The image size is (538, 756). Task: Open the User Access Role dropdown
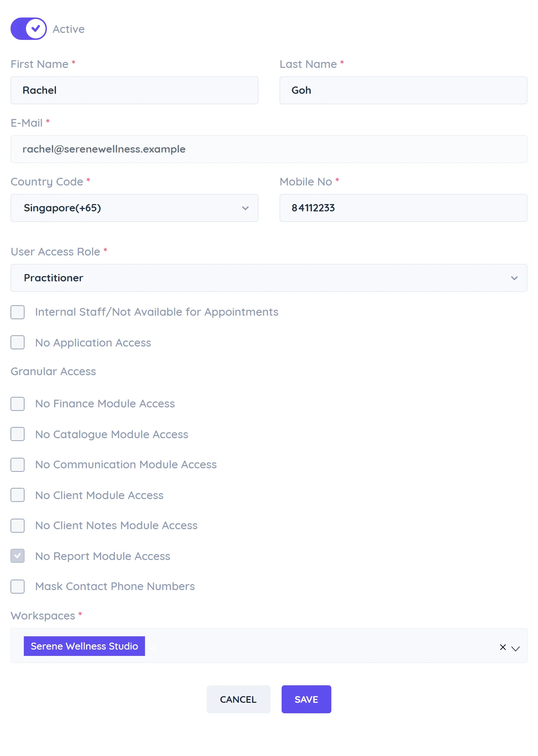269,278
